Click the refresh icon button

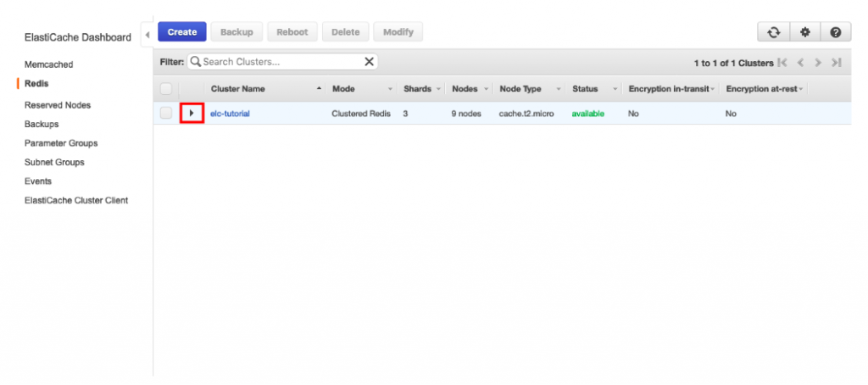click(773, 33)
